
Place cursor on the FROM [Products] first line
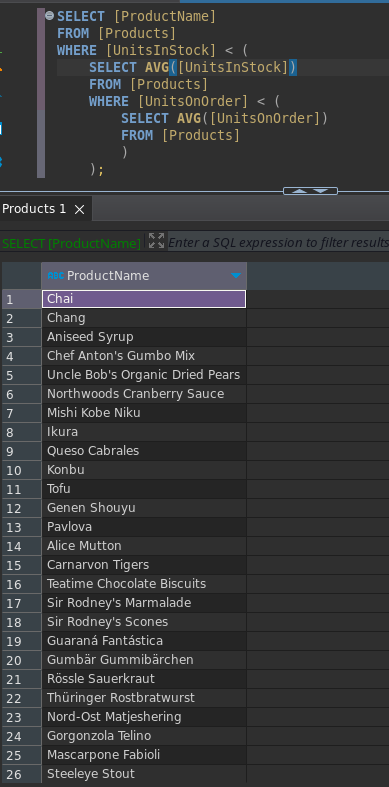[116, 34]
